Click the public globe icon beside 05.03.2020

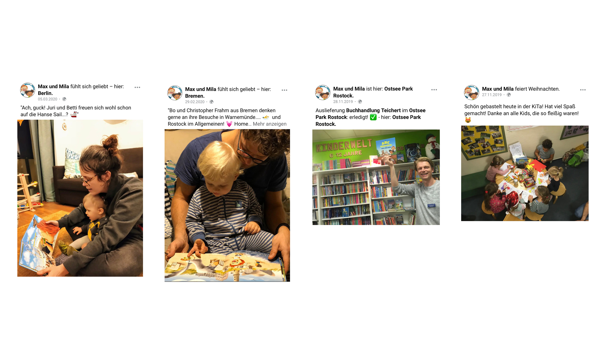coord(64,99)
